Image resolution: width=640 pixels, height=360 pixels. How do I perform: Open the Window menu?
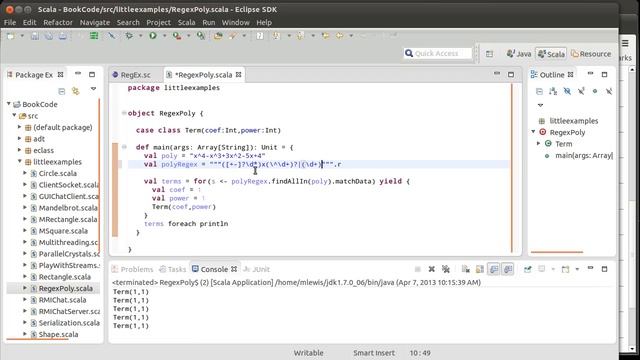point(236,22)
